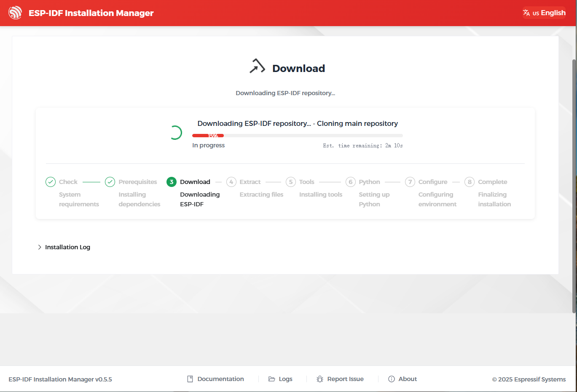The height and width of the screenshot is (392, 577).
Task: Click the translate icon beside English
Action: (x=526, y=13)
